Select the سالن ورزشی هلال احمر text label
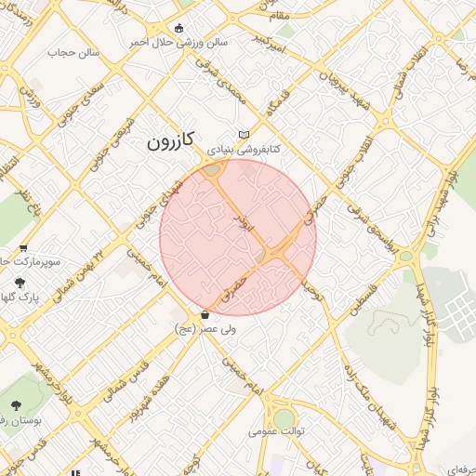 pyautogui.click(x=178, y=43)
